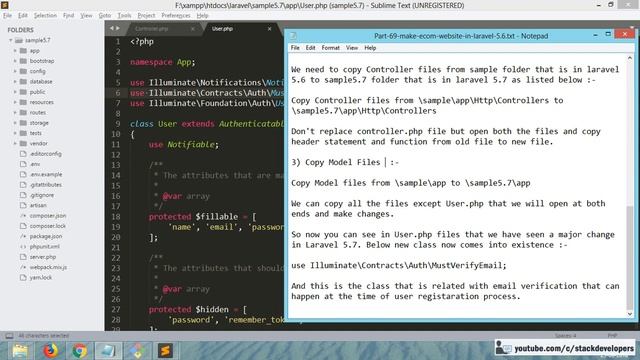Image resolution: width=640 pixels, height=360 pixels.
Task: Switch to the User.php tab
Action: (x=222, y=29)
